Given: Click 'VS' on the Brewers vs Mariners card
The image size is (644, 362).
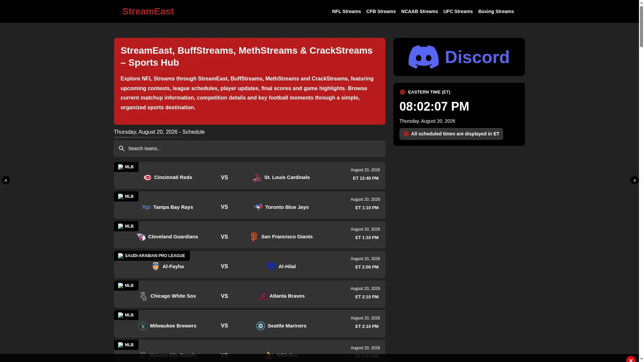Looking at the screenshot, I should coord(224,326).
